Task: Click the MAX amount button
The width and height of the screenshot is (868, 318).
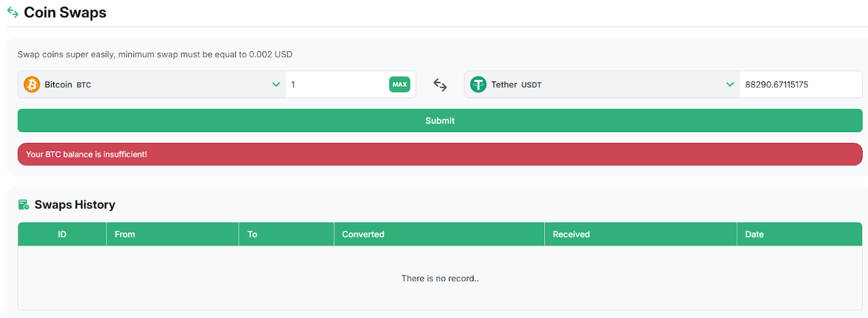Action: 400,85
